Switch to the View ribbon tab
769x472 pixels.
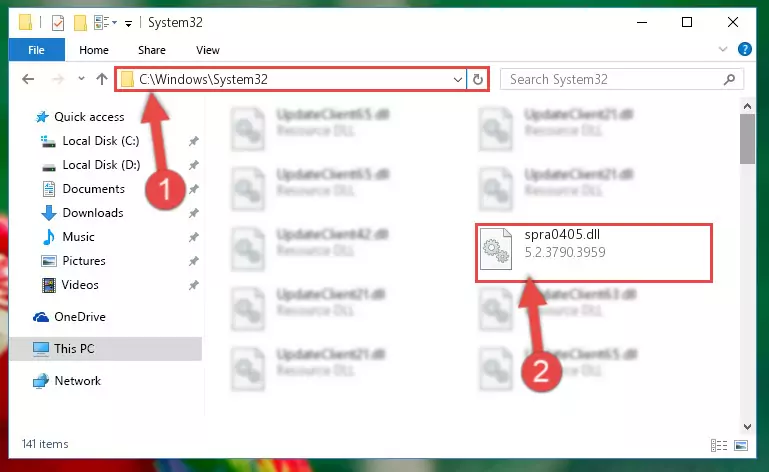tap(208, 50)
